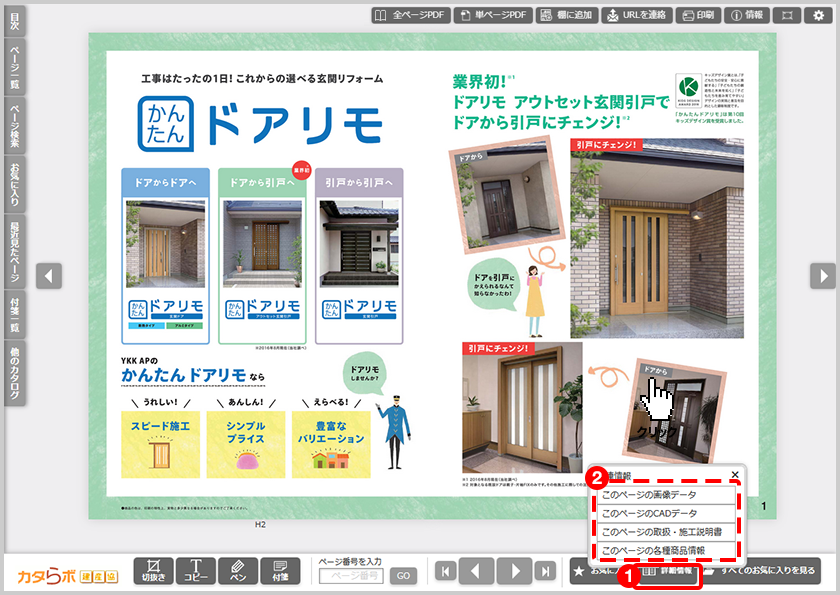Click the 単ページPDF button
Image resolution: width=840 pixels, height=595 pixels.
[492, 15]
